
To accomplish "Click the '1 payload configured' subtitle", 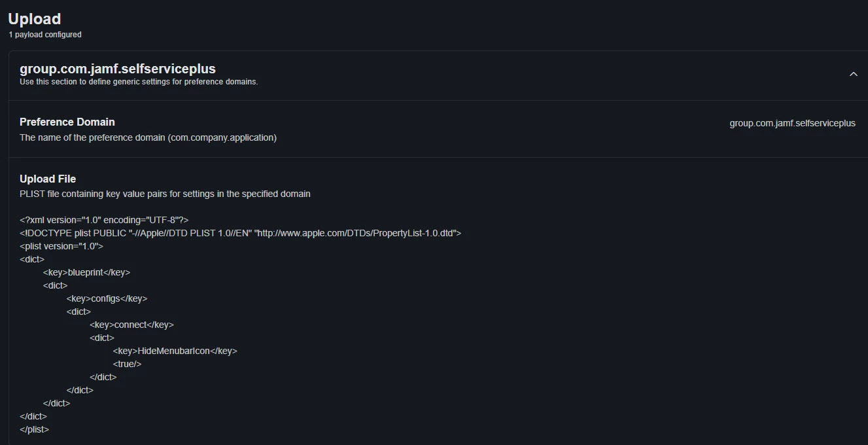I will coord(45,35).
